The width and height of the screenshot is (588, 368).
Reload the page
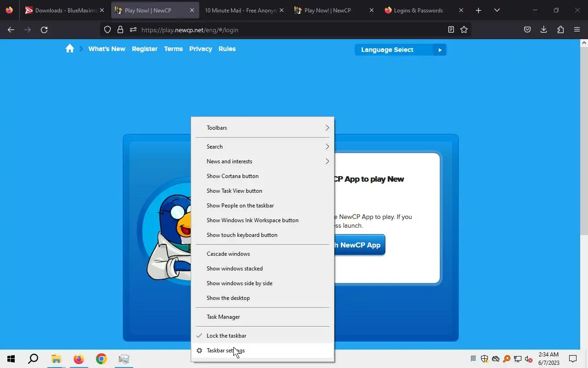point(44,30)
